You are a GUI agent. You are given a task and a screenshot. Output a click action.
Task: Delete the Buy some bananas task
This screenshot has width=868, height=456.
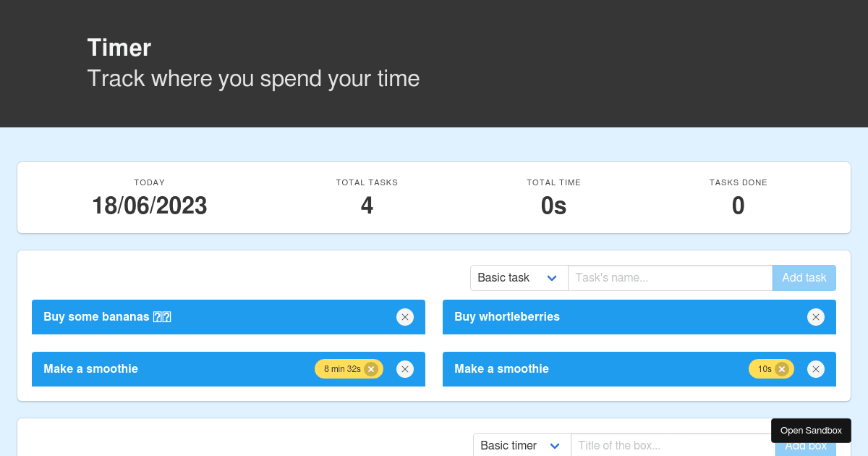click(405, 317)
